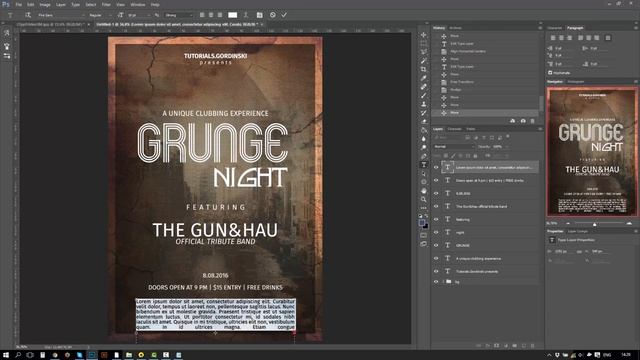Viewport: 640px width, 360px height.
Task: Hide the A unique clubbing experience layer
Action: coord(436,258)
